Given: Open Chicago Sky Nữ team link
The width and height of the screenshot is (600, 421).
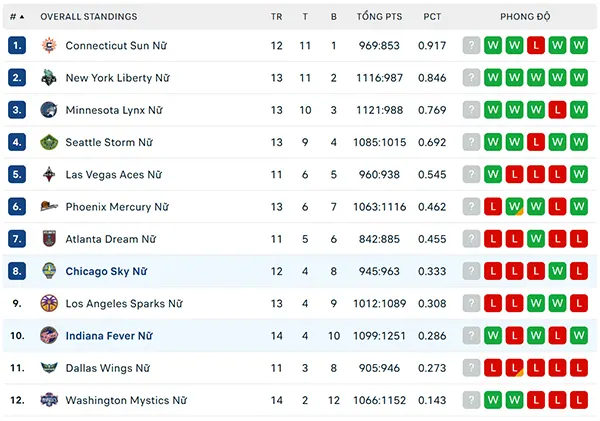Looking at the screenshot, I should (x=106, y=271).
